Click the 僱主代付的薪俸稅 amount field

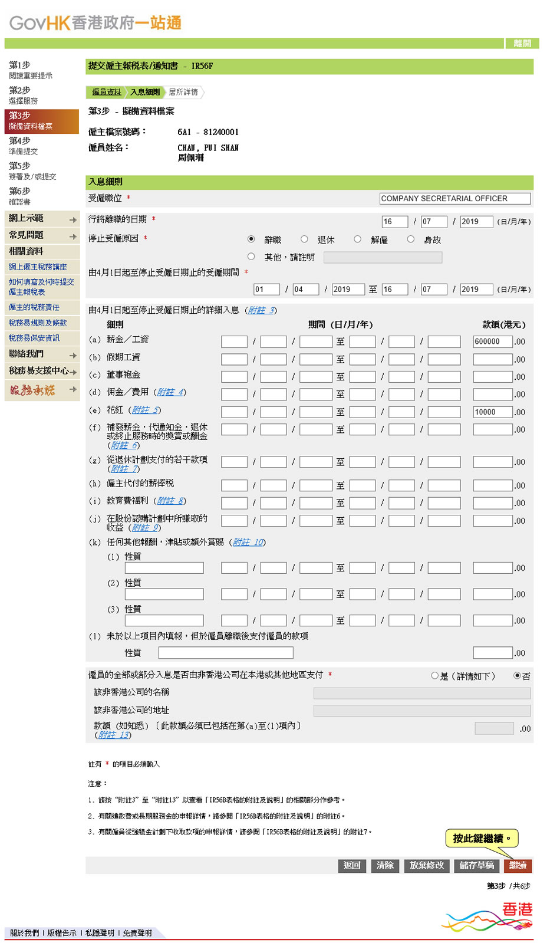point(493,485)
